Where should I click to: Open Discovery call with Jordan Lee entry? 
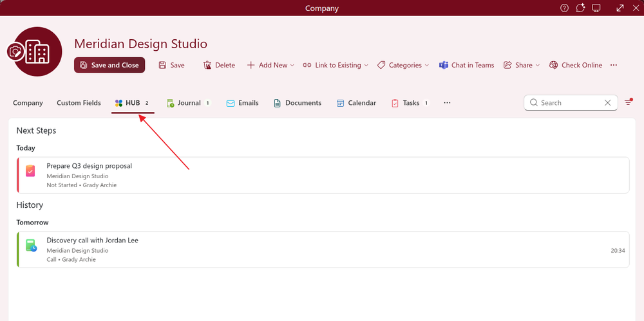pyautogui.click(x=323, y=250)
